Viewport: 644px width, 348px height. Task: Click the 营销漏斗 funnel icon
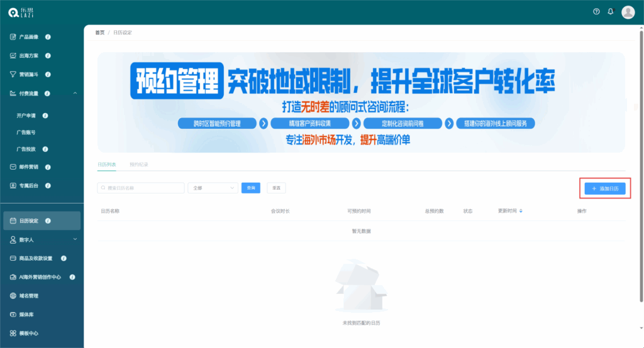pos(13,74)
